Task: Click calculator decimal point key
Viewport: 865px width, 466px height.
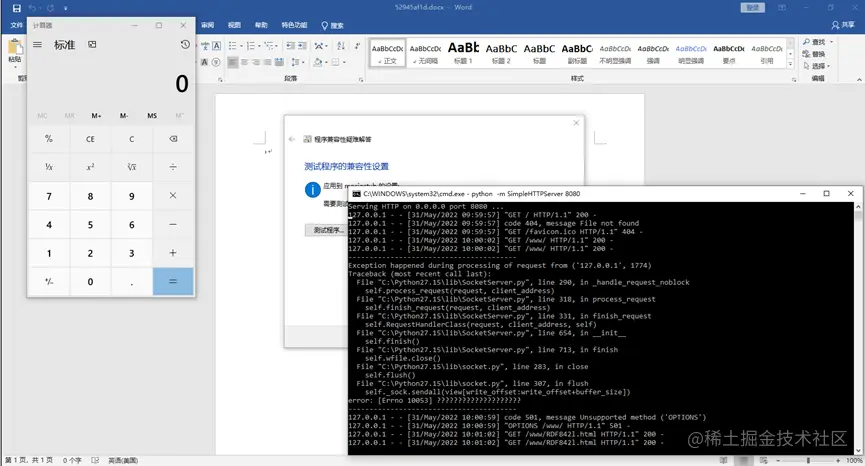Action: coord(132,281)
